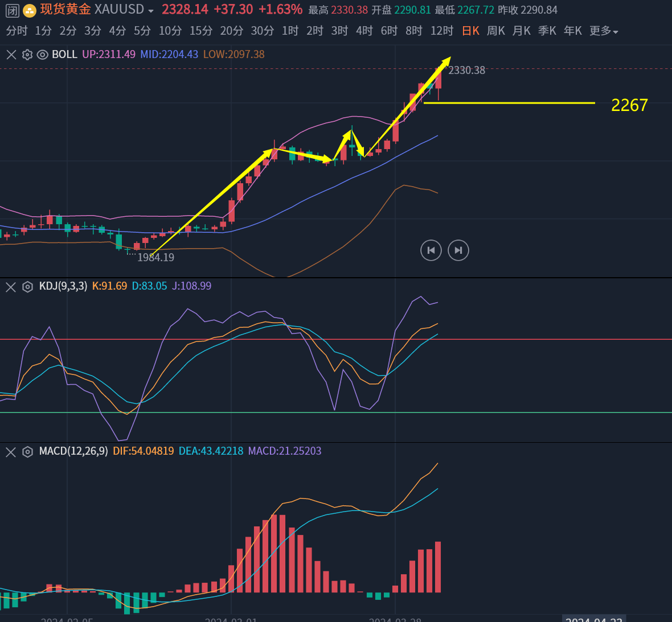
Task: Click the gold coin symbol icon
Action: click(x=30, y=10)
